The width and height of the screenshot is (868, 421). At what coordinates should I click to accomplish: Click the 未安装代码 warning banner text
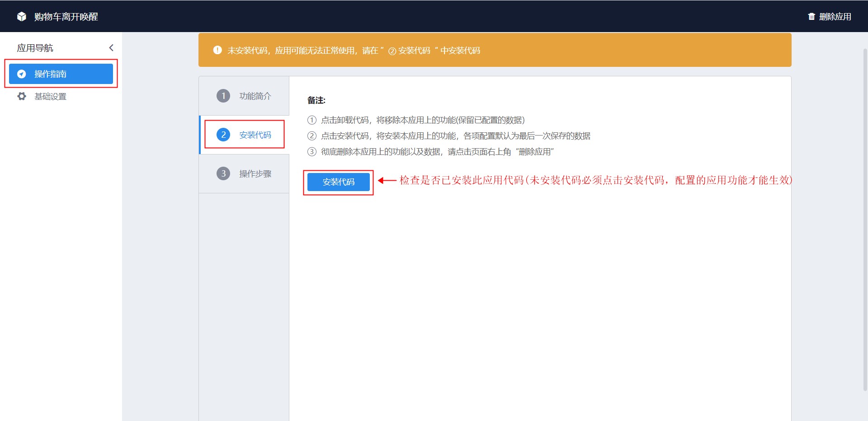tap(354, 51)
